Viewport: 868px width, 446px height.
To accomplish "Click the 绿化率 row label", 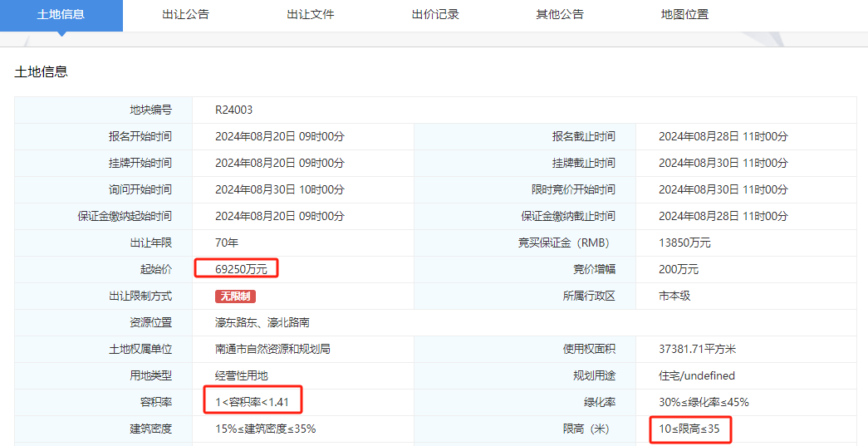I will click(600, 402).
